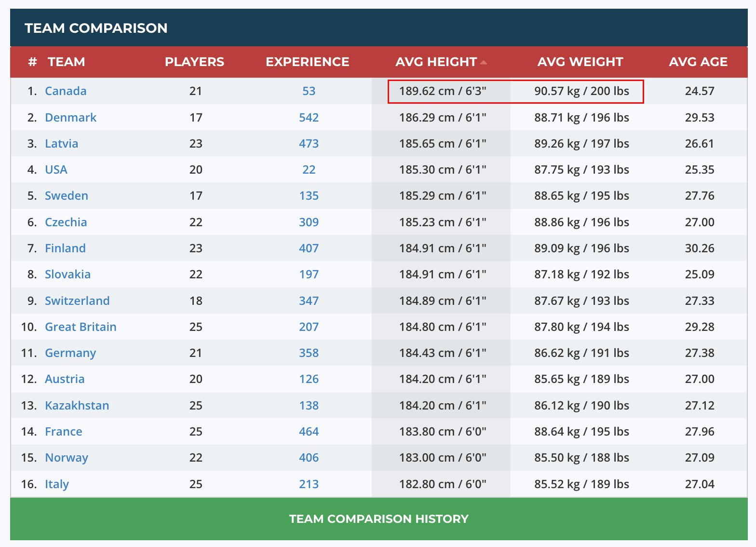Sort by the AVG WEIGHT column header
This screenshot has width=756, height=547.
click(x=580, y=62)
